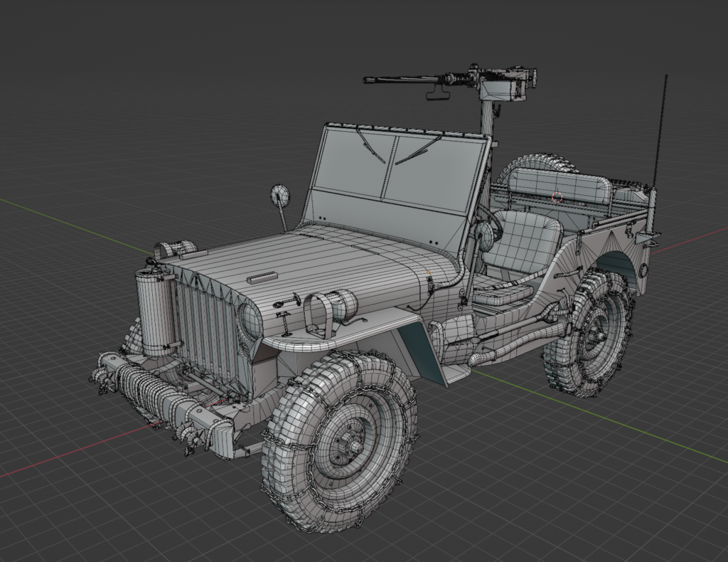
Task: Select the front right wheel with chains
Action: click(340, 440)
